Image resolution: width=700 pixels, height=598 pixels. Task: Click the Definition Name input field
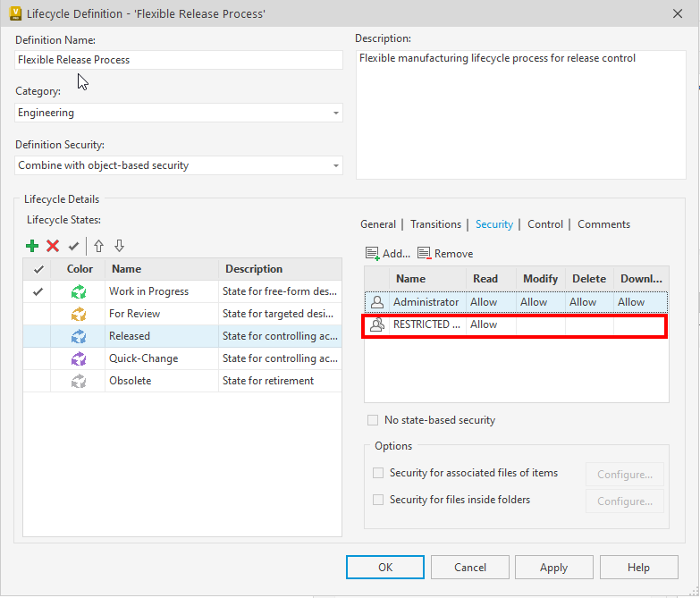pos(179,60)
